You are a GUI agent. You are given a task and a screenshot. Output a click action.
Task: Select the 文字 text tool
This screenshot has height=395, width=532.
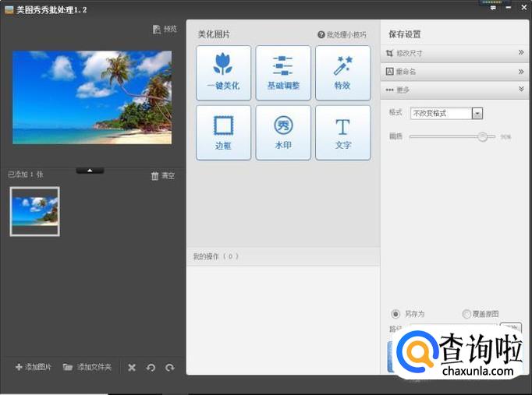[342, 132]
